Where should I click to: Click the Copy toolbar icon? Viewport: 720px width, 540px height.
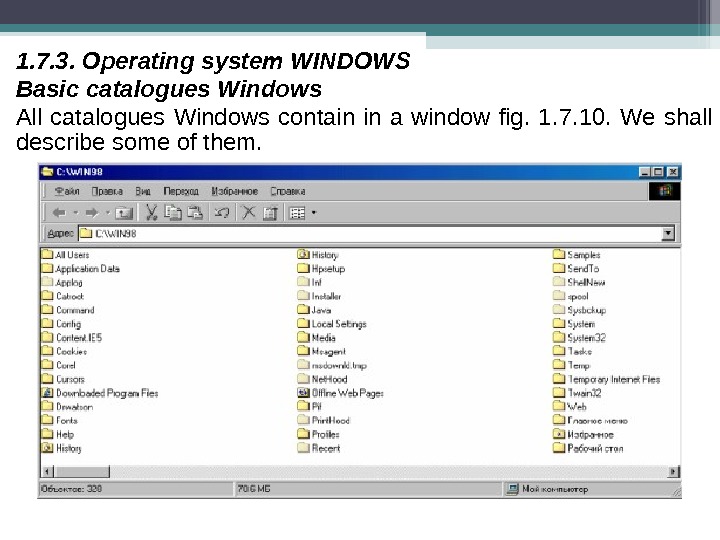173,212
